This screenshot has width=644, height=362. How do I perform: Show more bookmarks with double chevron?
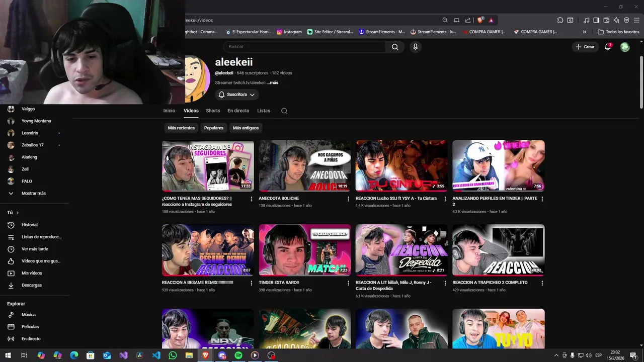(x=584, y=32)
